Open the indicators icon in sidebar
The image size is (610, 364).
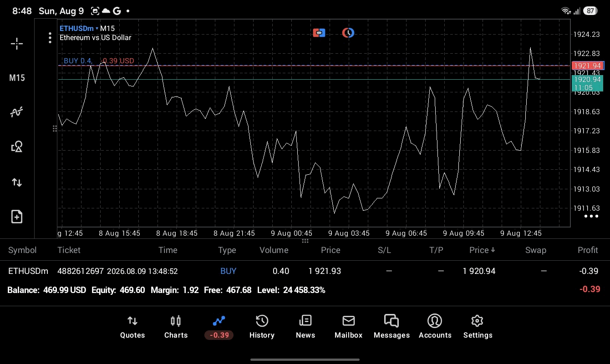click(17, 112)
